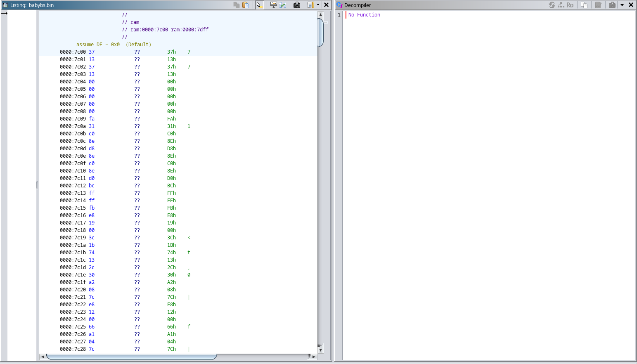Screen dimensions: 637x364
Task: Click the Copy icon in Listing toolbar
Action: coord(237,5)
